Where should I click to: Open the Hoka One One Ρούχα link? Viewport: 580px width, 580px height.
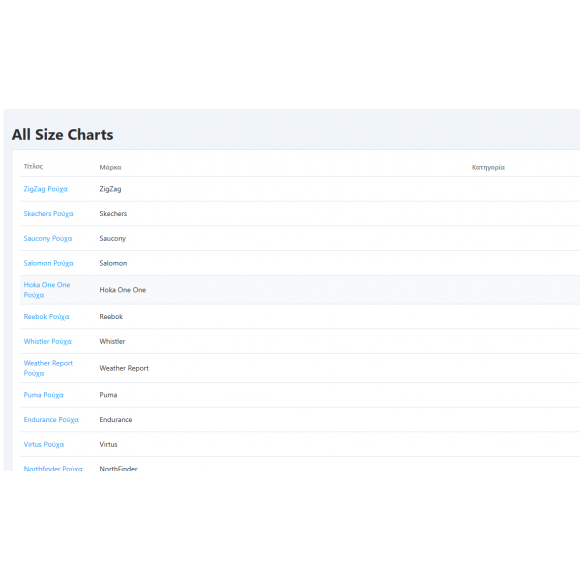point(47,290)
